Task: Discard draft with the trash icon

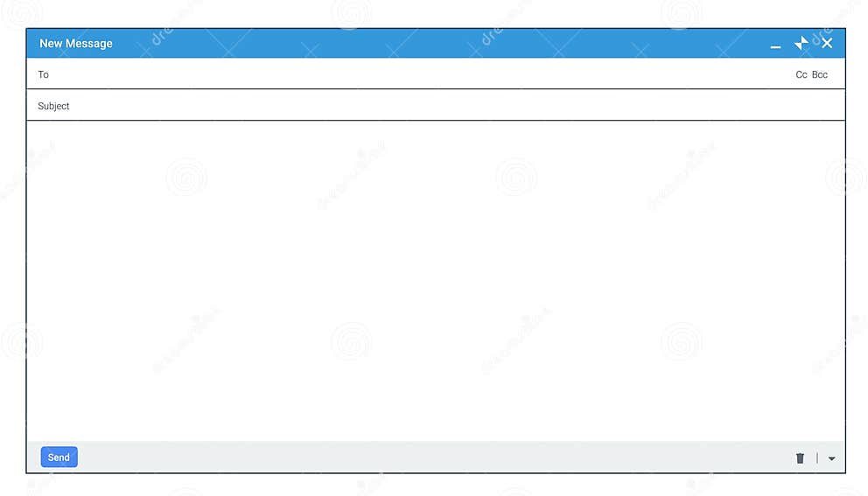Action: [x=800, y=458]
